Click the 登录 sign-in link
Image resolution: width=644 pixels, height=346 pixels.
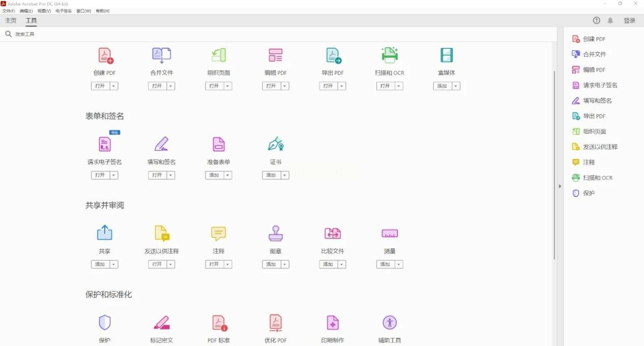pyautogui.click(x=629, y=21)
